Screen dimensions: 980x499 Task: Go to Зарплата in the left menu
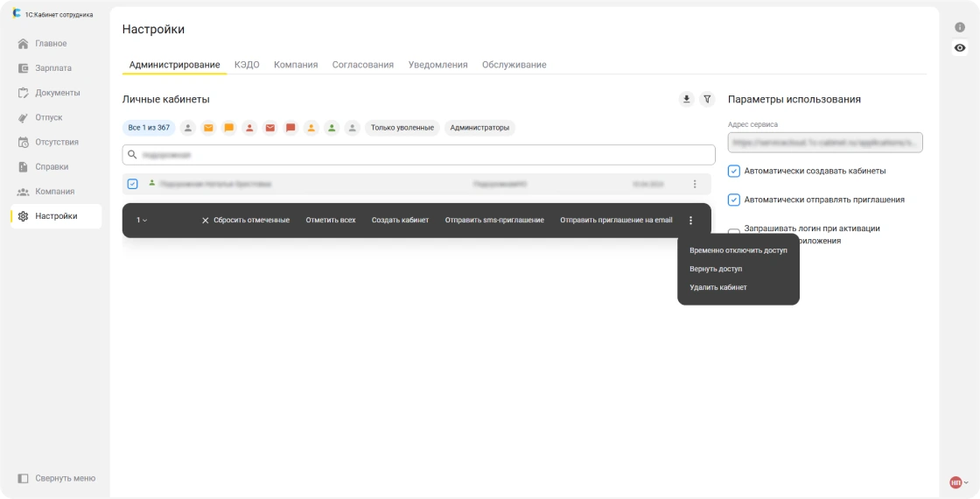tap(53, 68)
